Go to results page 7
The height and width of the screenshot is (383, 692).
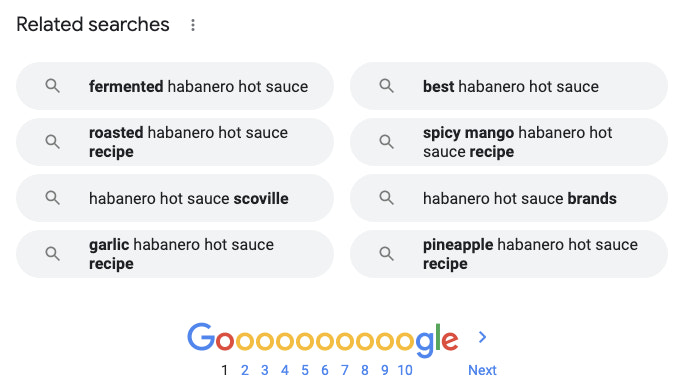pyautogui.click(x=345, y=370)
